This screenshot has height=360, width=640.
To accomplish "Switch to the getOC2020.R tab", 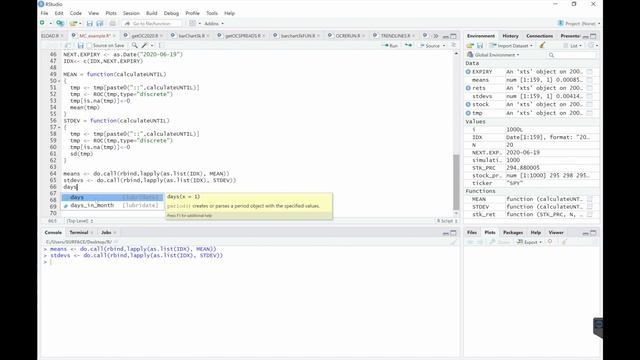I will click(144, 36).
